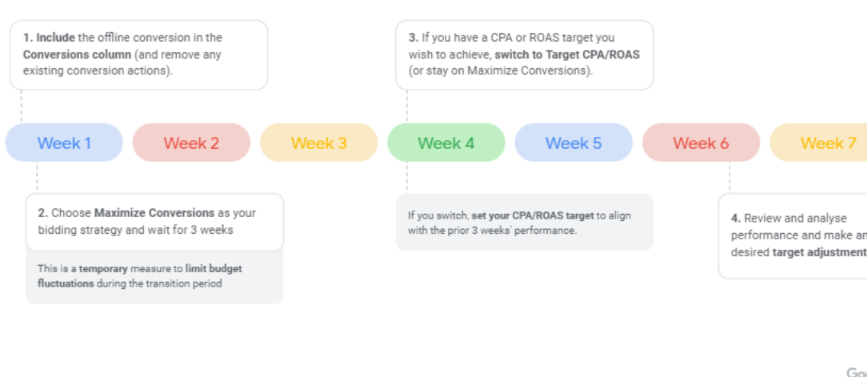
Task: Click the temporary measure note in grey
Action: tap(155, 276)
